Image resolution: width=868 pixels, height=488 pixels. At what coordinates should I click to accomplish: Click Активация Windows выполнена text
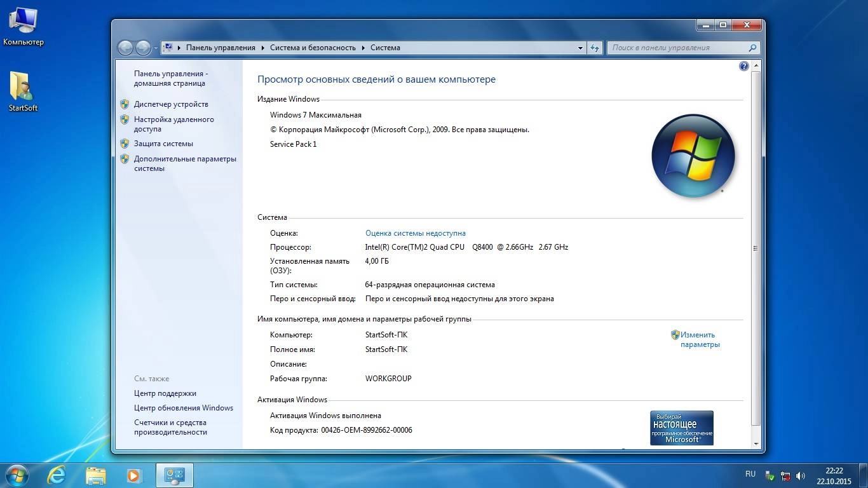coord(325,416)
